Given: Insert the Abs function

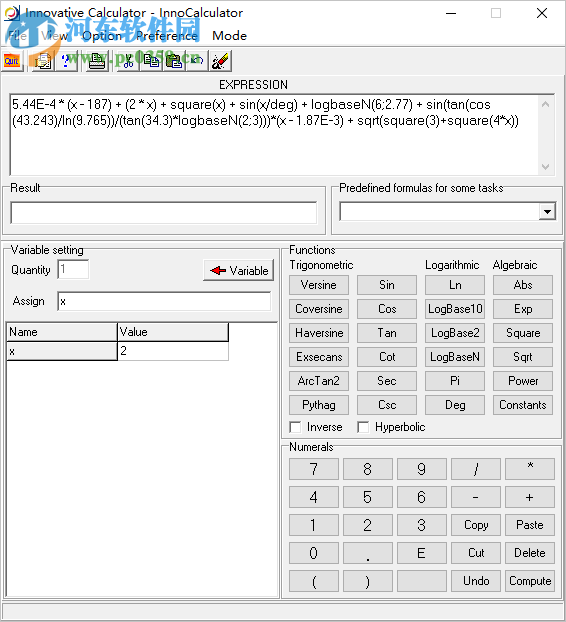Looking at the screenshot, I should tap(523, 285).
